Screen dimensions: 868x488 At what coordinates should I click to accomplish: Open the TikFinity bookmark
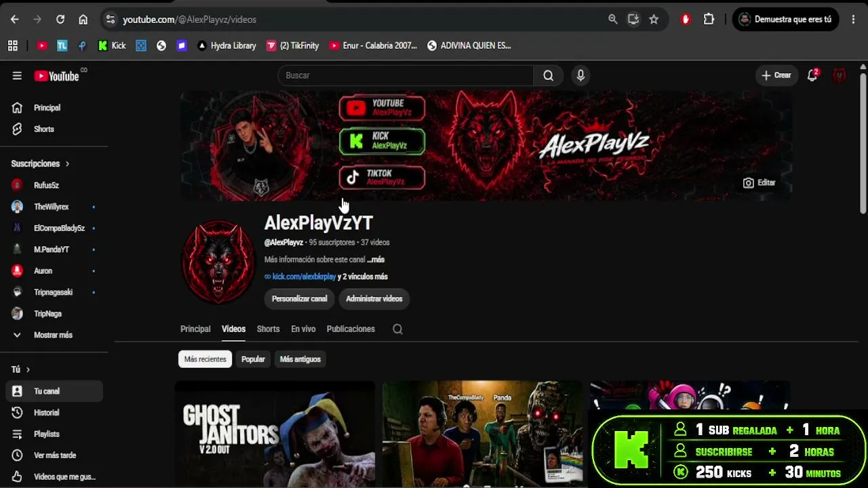[292, 45]
